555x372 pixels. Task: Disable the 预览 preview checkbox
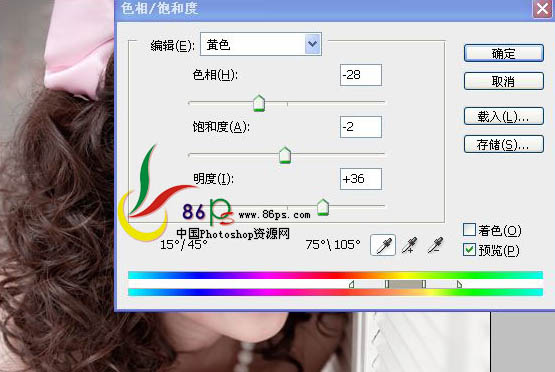tap(469, 250)
